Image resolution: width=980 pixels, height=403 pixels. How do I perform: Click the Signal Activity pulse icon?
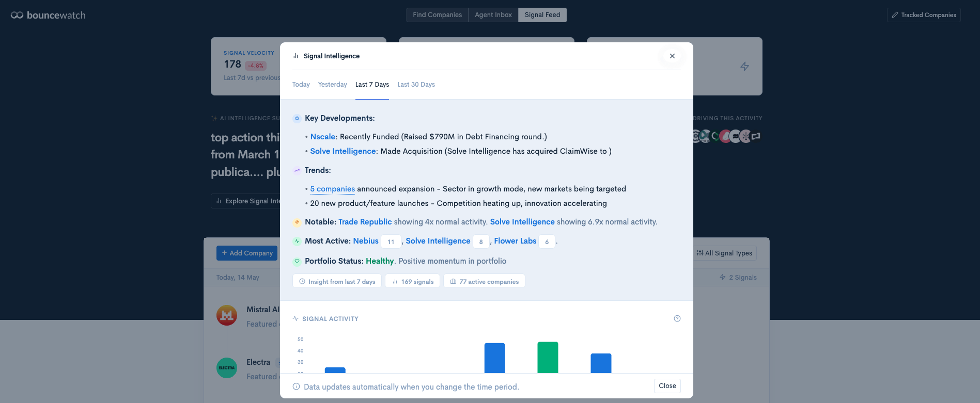coord(295,318)
